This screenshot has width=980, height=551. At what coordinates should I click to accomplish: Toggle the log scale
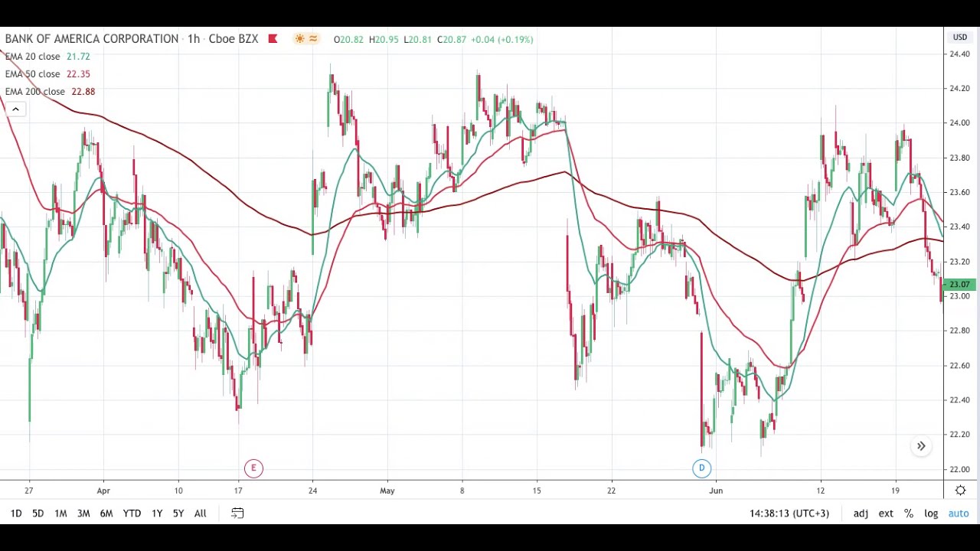(x=931, y=514)
